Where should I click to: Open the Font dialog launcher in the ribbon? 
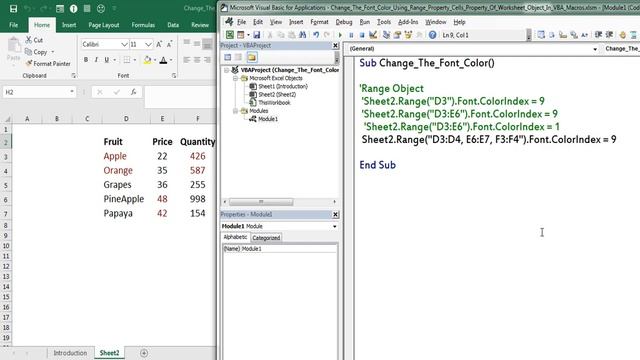point(174,76)
